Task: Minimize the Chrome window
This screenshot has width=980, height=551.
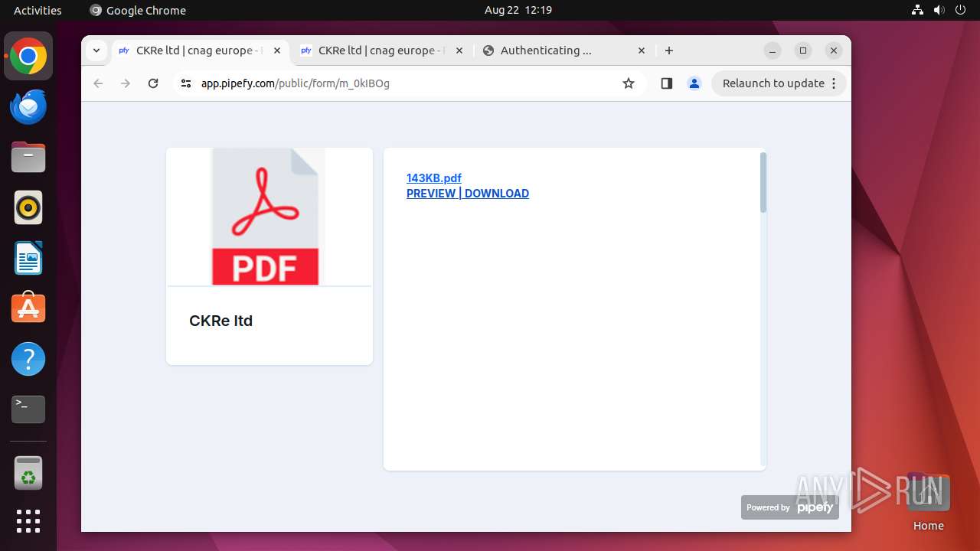Action: (x=773, y=51)
